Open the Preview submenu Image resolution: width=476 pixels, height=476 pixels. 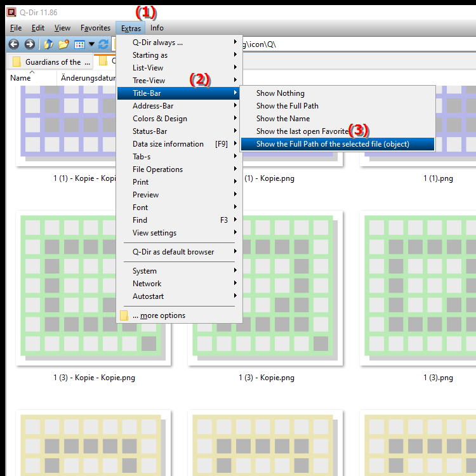[x=180, y=195]
